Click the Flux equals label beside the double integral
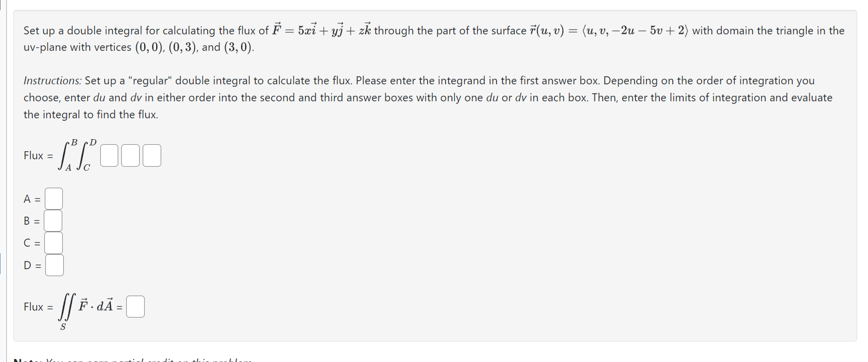 tap(38, 156)
